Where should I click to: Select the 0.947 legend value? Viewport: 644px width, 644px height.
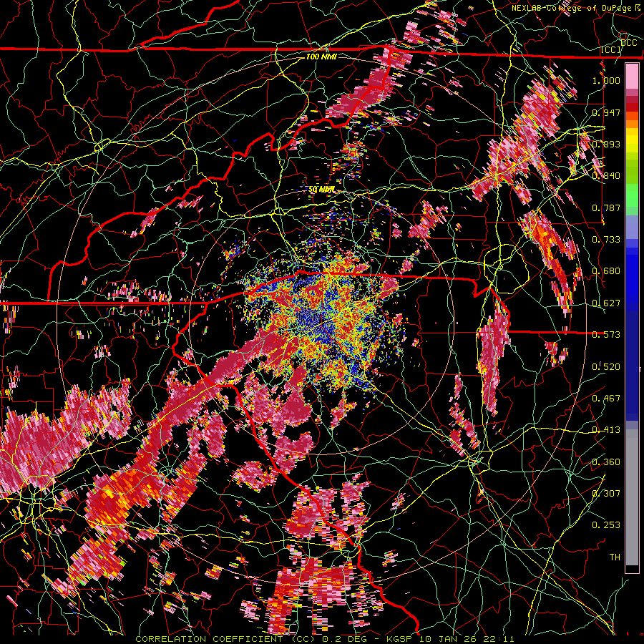coord(606,112)
